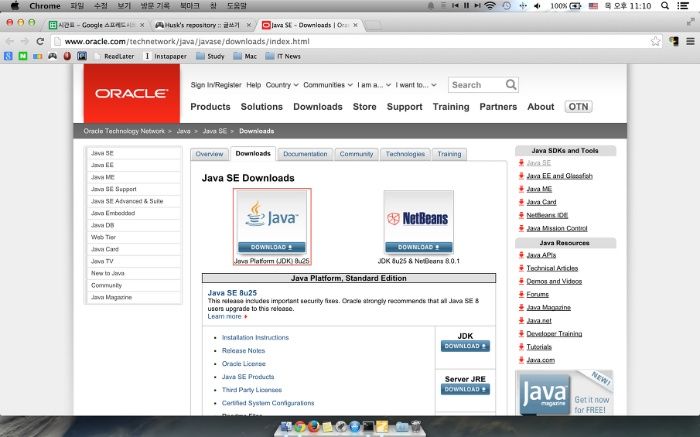
Task: Click the Chrome extension icon beside star
Action: click(x=674, y=42)
